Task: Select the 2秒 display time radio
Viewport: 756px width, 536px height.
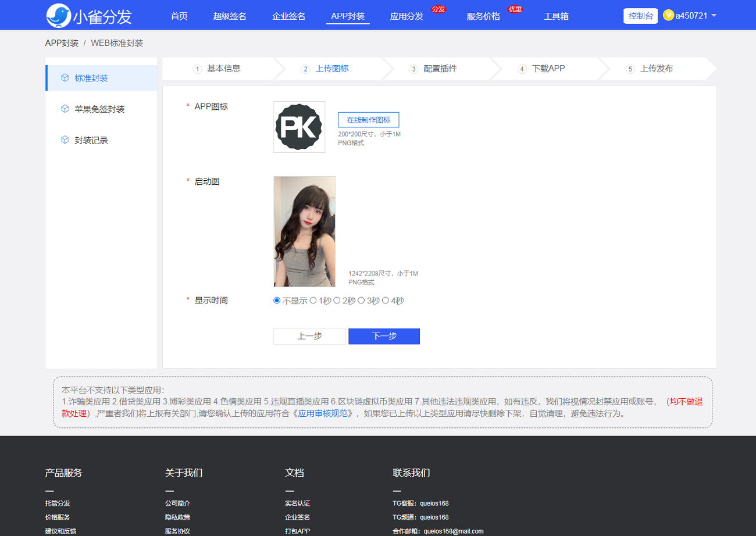Action: 337,301
